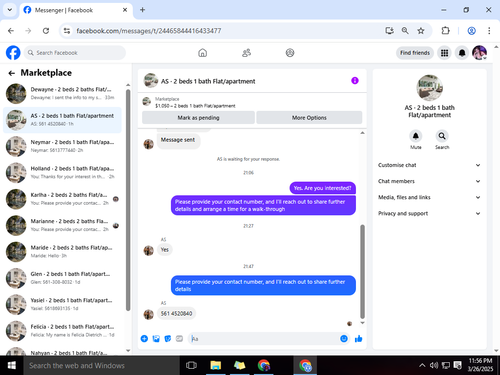Screen dimensions: 500x375
Task: Open the Windows Start menu
Action: [12, 365]
